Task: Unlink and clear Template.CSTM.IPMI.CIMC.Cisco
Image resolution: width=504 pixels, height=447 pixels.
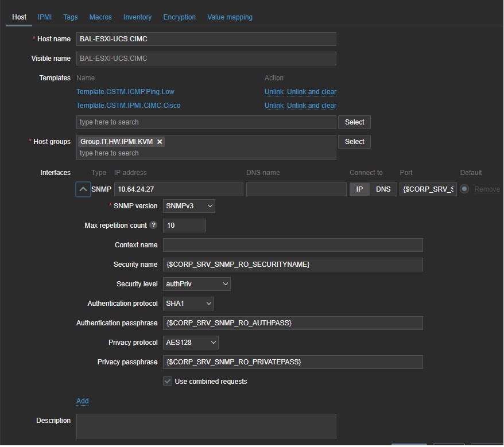Action: [311, 106]
